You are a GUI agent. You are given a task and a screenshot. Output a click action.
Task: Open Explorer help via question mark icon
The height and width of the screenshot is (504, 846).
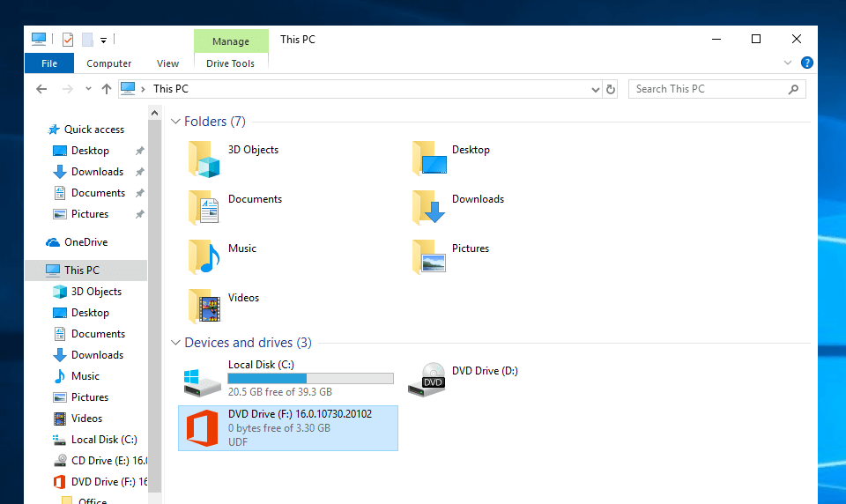click(x=806, y=63)
